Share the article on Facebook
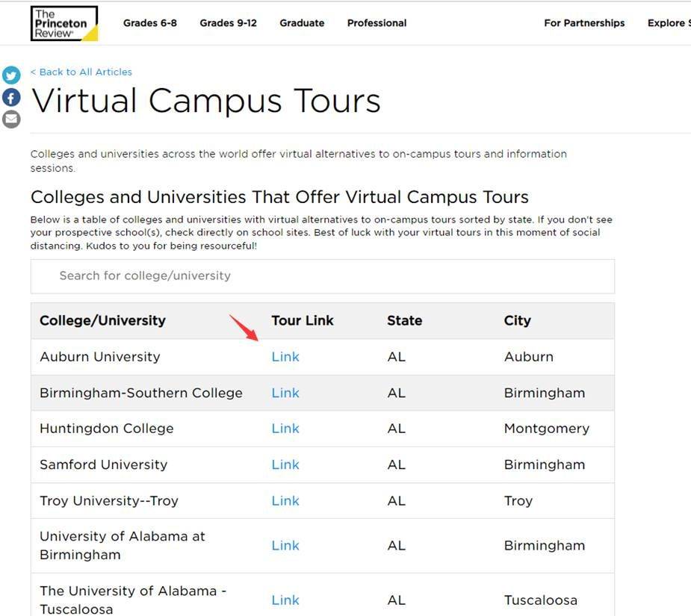 (x=11, y=97)
